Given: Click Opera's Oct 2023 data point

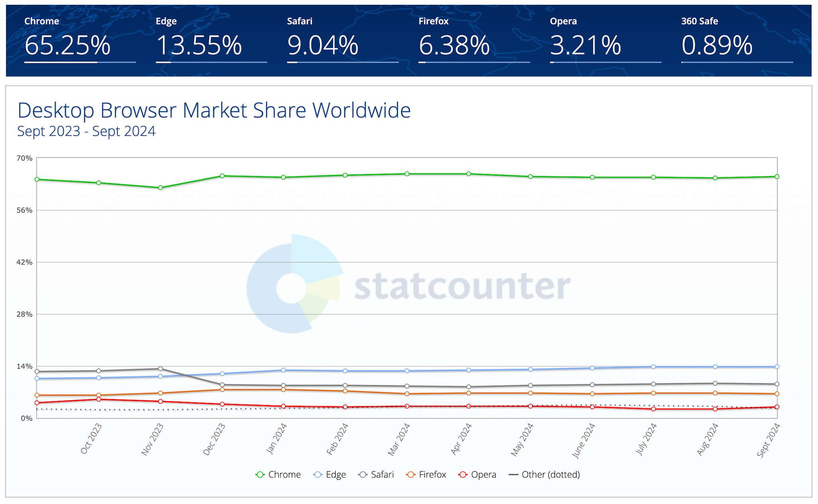Looking at the screenshot, I should [99, 399].
